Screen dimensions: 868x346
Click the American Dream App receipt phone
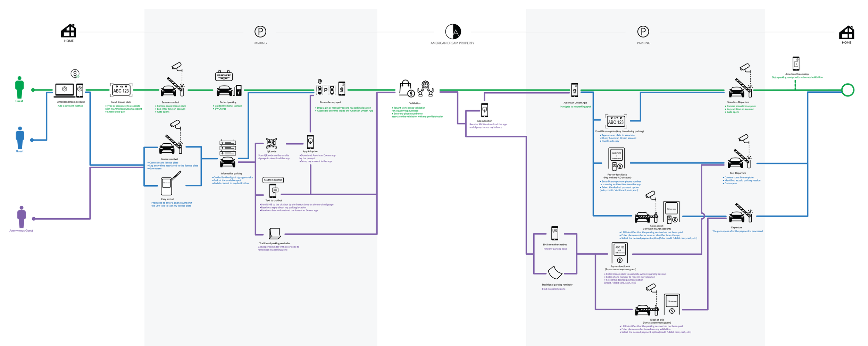[796, 64]
